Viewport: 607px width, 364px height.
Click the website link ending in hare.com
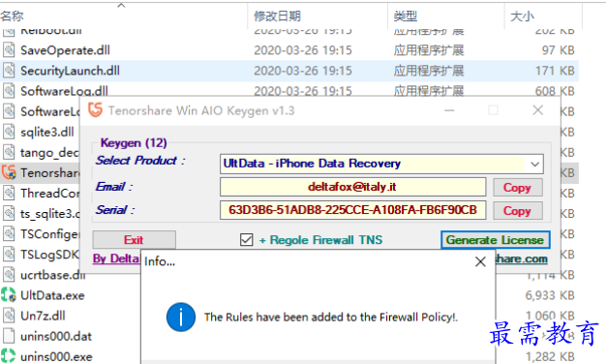point(522,258)
